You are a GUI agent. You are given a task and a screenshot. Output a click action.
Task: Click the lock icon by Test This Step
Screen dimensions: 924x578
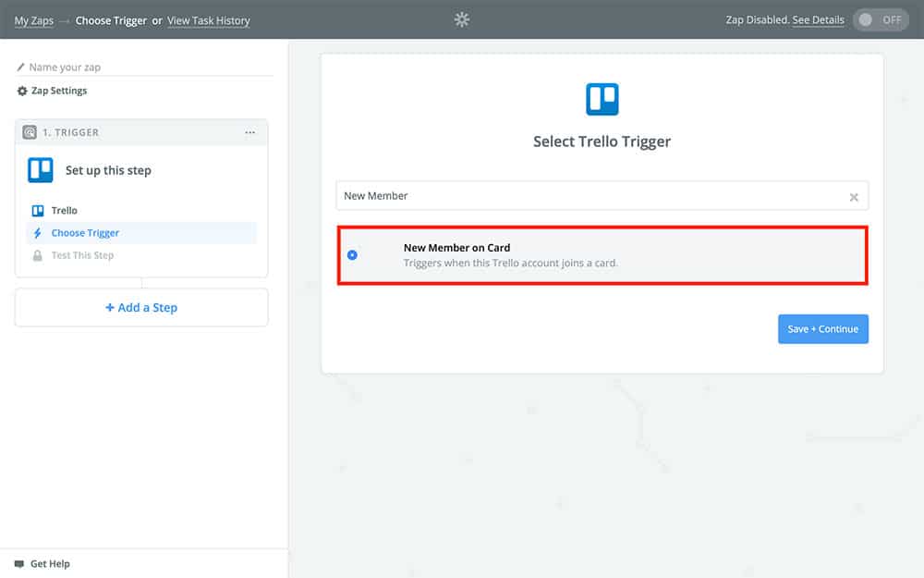pos(38,255)
